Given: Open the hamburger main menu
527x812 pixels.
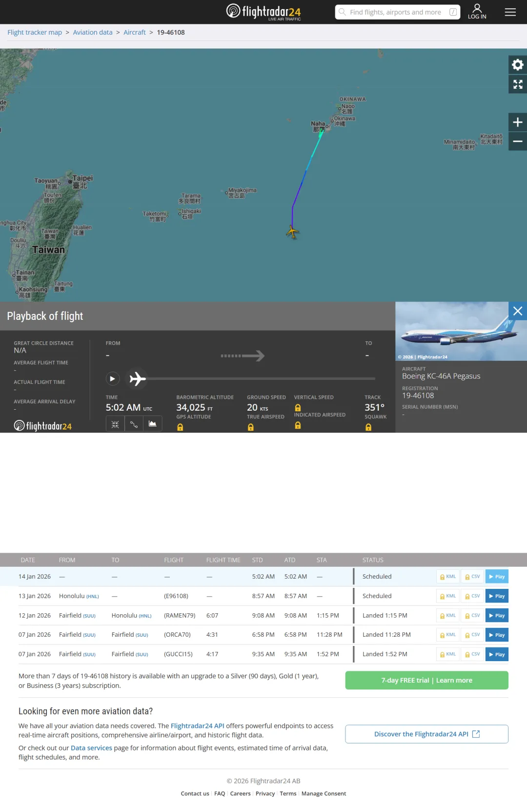Looking at the screenshot, I should tap(510, 12).
